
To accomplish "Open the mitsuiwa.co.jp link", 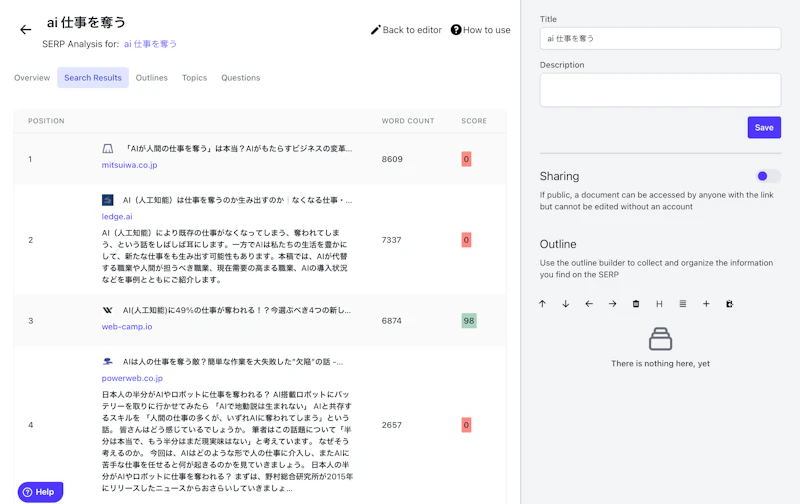I will pyautogui.click(x=130, y=165).
